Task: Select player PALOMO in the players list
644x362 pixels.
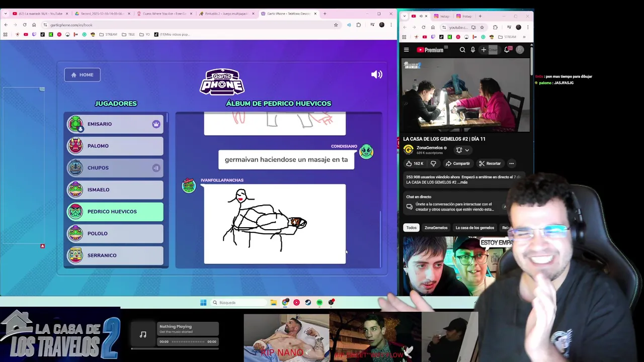Action: click(115, 146)
